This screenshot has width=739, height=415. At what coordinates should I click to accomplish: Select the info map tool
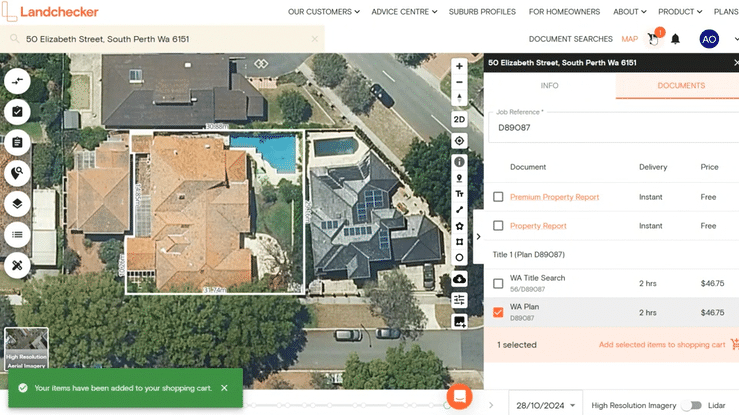[459, 162]
